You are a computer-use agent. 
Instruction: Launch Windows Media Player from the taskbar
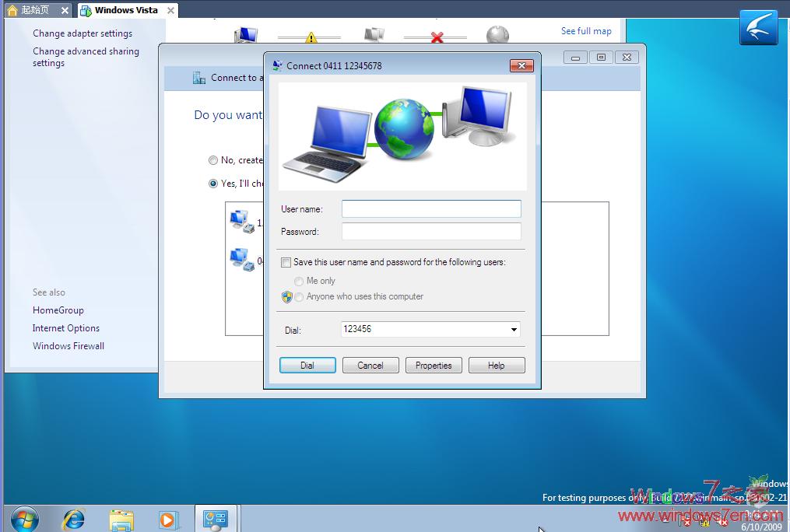click(169, 518)
